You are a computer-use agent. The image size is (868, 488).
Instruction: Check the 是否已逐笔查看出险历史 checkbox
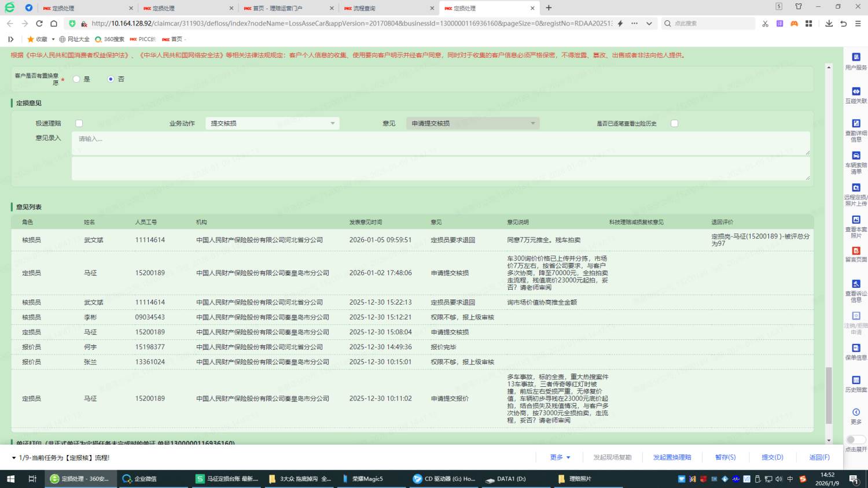(674, 123)
